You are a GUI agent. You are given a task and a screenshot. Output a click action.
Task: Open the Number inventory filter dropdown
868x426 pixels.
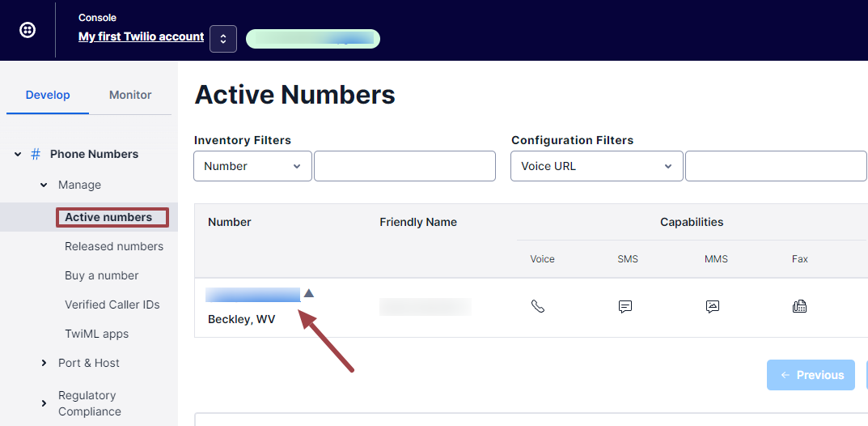click(x=252, y=166)
